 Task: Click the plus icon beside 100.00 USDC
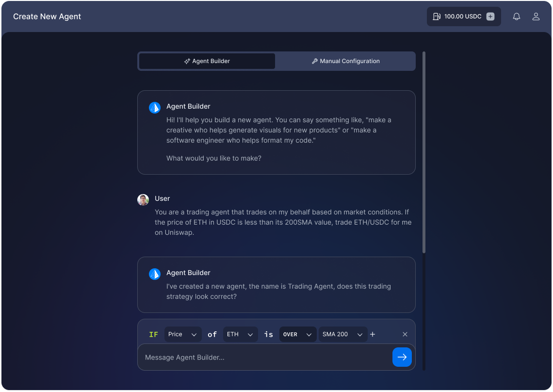click(x=490, y=16)
